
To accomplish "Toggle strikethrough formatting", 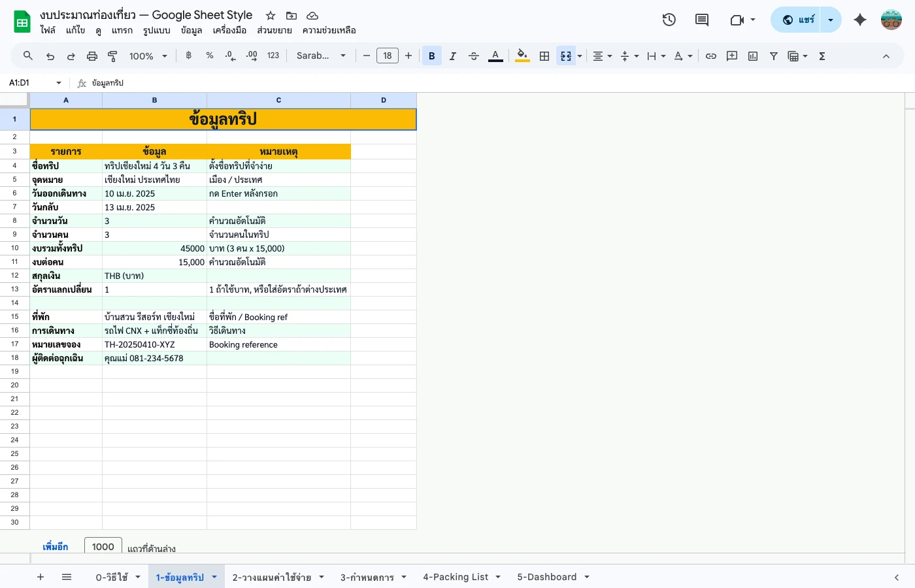I will 474,56.
